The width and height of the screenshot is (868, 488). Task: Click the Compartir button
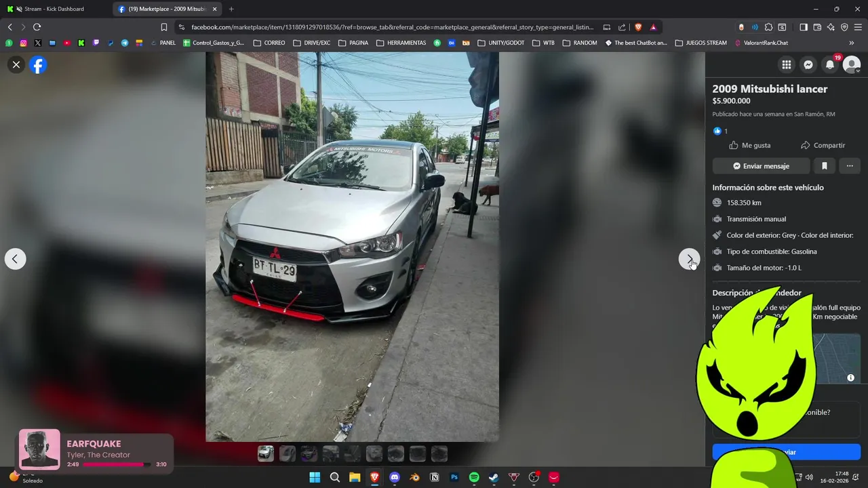pos(823,145)
